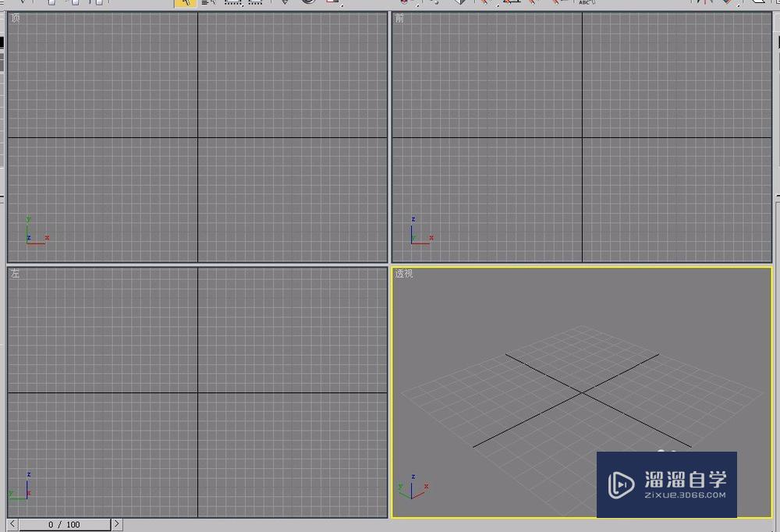Open the 左 (Left) viewport label menu
The image size is (780, 532).
pyautogui.click(x=16, y=273)
